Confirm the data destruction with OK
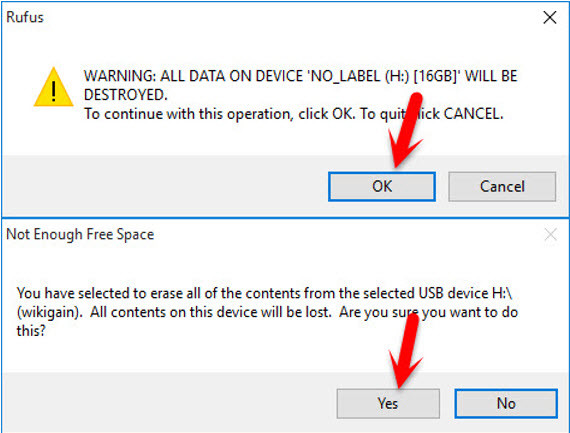This screenshot has height=433, width=570. tap(382, 187)
